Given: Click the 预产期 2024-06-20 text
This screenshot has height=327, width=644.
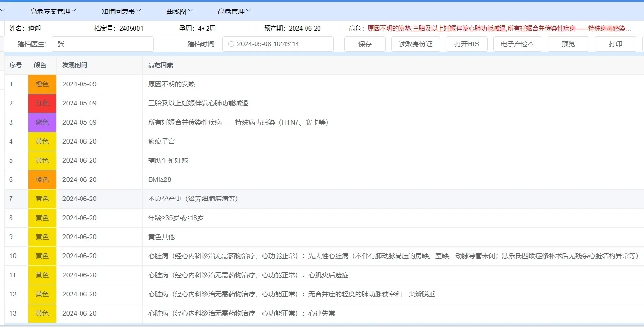Looking at the screenshot, I should point(292,28).
